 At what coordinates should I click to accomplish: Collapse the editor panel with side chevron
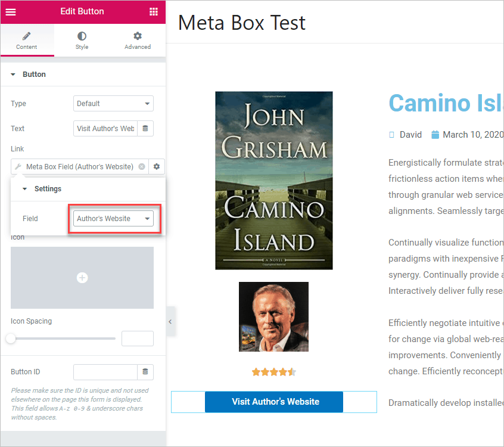point(170,321)
